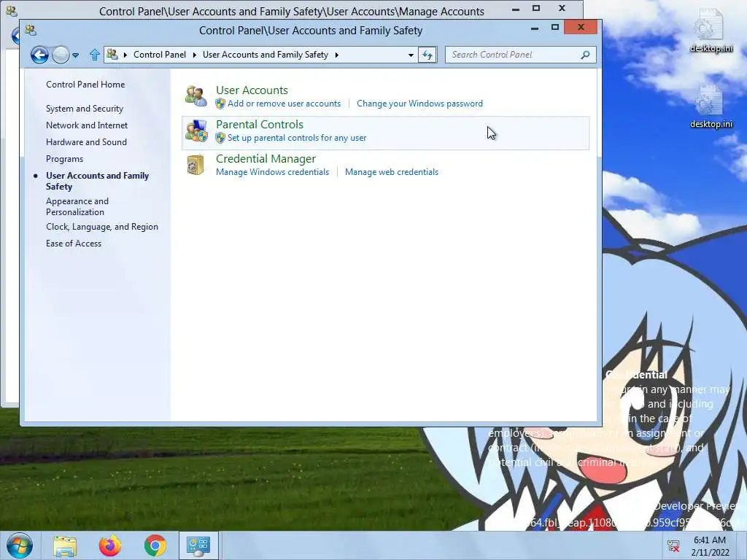
Task: Click Manage Accounts window title bar icon
Action: [12, 10]
